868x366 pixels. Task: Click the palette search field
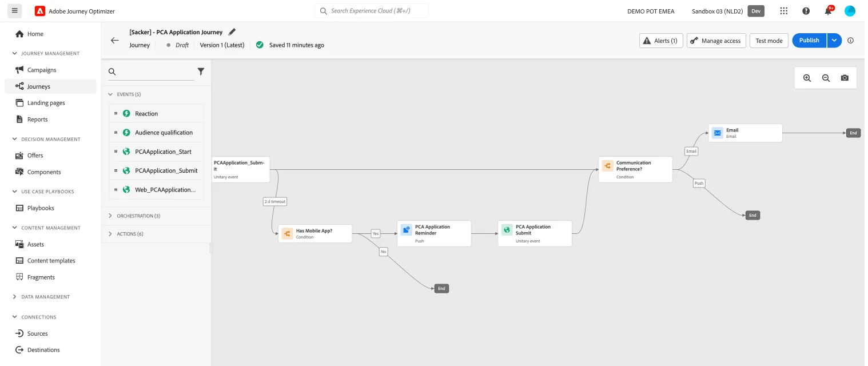point(152,71)
